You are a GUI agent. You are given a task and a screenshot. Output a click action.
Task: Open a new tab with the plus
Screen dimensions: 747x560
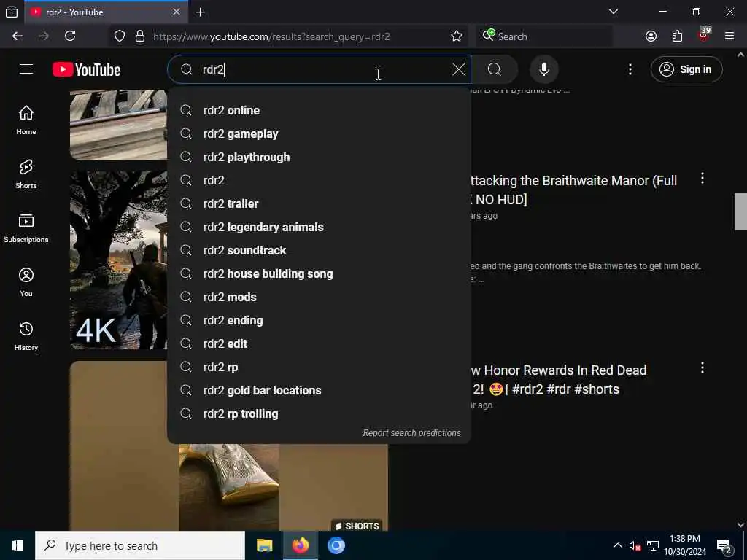(200, 12)
